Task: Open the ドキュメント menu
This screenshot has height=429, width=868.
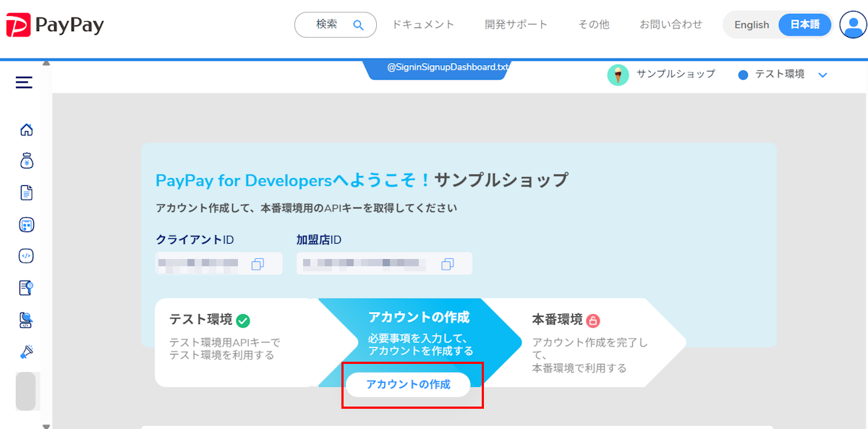Action: click(x=423, y=25)
